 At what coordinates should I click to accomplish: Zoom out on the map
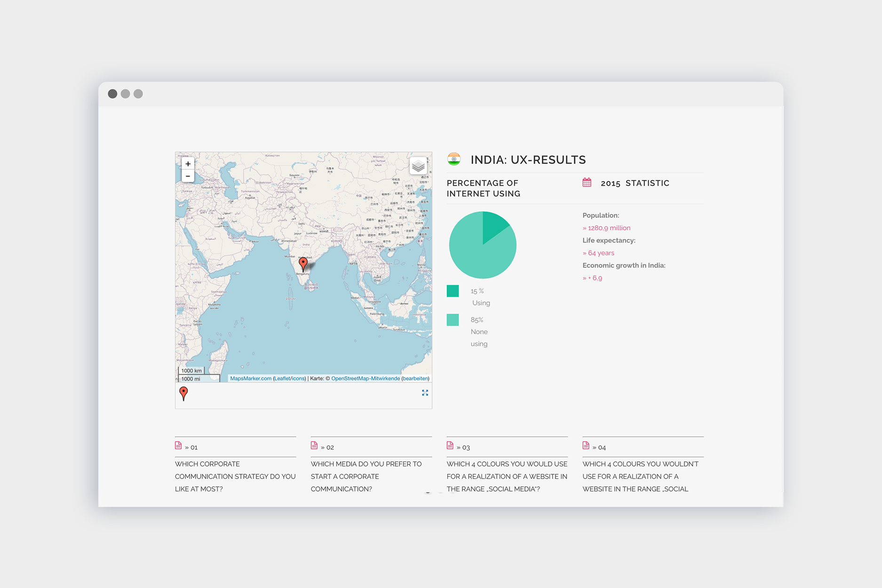(x=188, y=176)
